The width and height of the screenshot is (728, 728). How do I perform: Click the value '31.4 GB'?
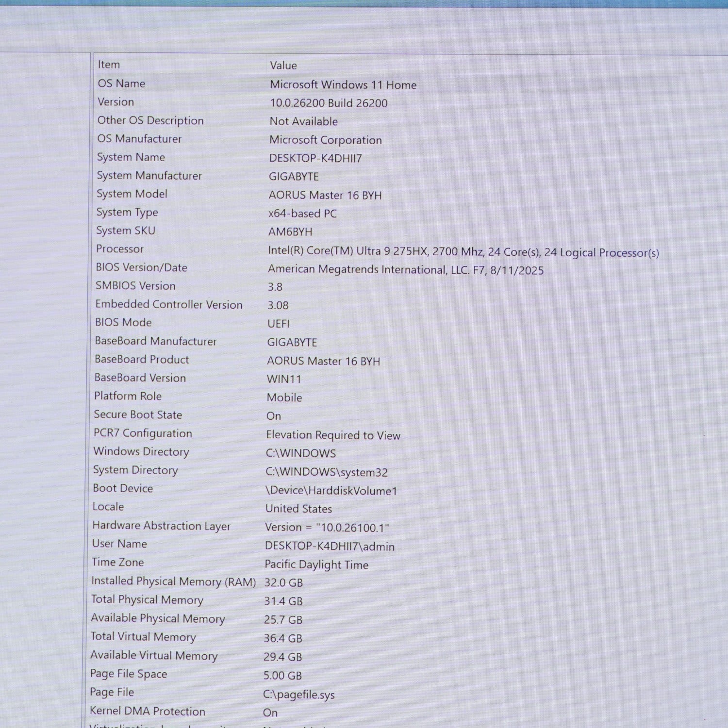(283, 601)
